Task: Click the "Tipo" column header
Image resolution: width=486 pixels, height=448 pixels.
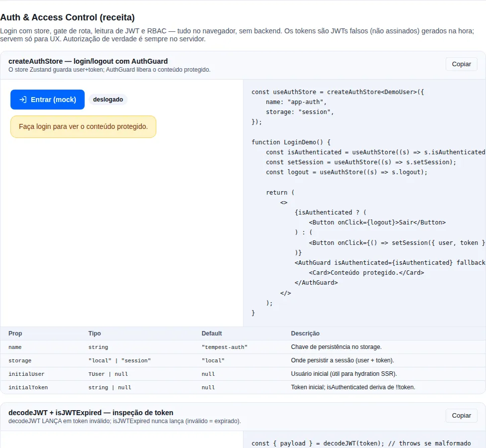Action: tap(95, 334)
